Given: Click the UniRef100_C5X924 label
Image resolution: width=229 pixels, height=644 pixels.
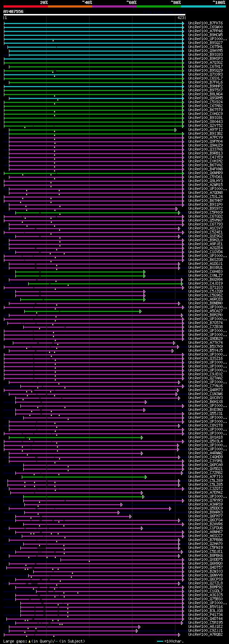Looking at the screenshot, I should click(x=205, y=102).
